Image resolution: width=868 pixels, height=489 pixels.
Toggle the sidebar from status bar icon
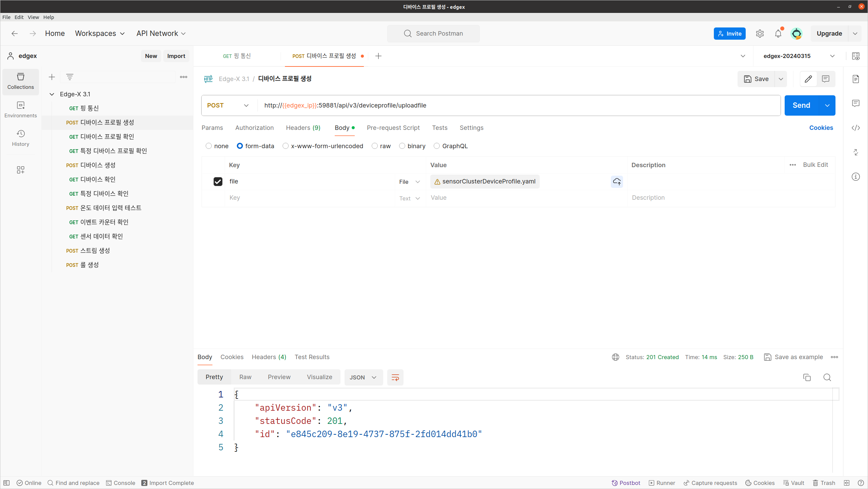point(6,483)
